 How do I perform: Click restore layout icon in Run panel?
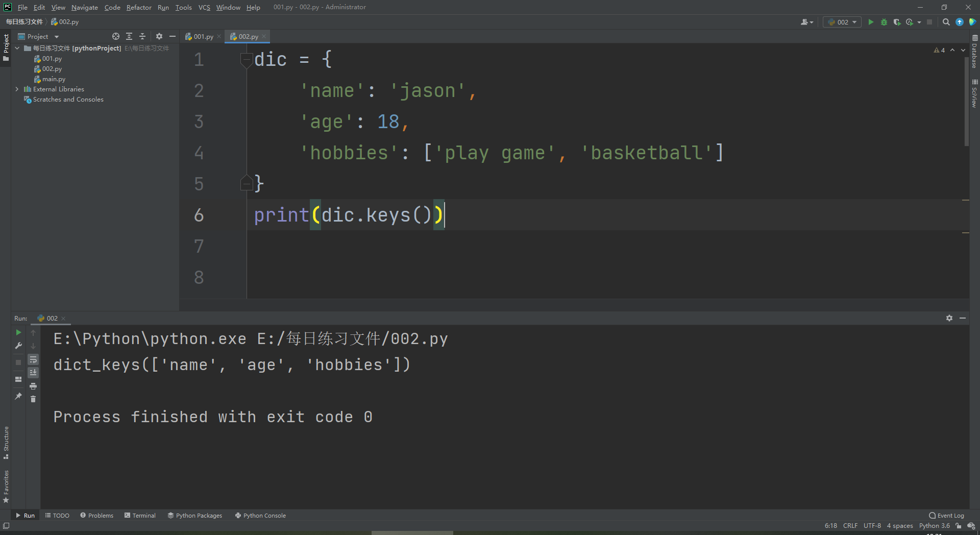(19, 379)
